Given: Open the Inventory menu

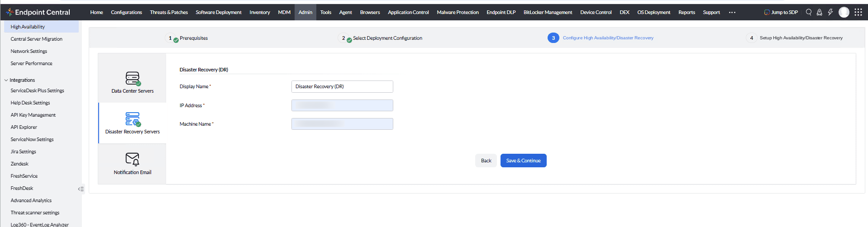Looking at the screenshot, I should click(x=260, y=12).
